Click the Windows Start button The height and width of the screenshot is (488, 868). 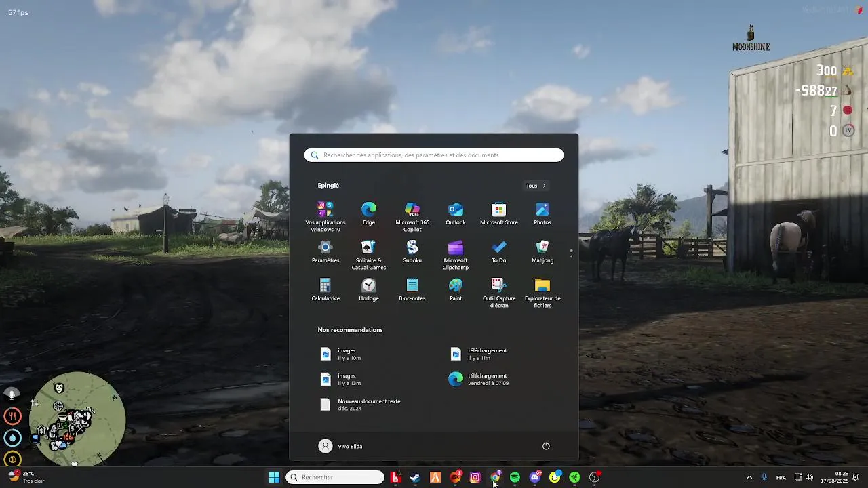click(x=274, y=477)
